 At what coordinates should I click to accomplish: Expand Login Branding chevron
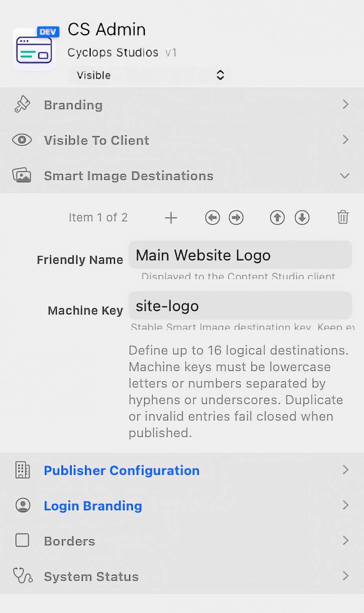[345, 505]
